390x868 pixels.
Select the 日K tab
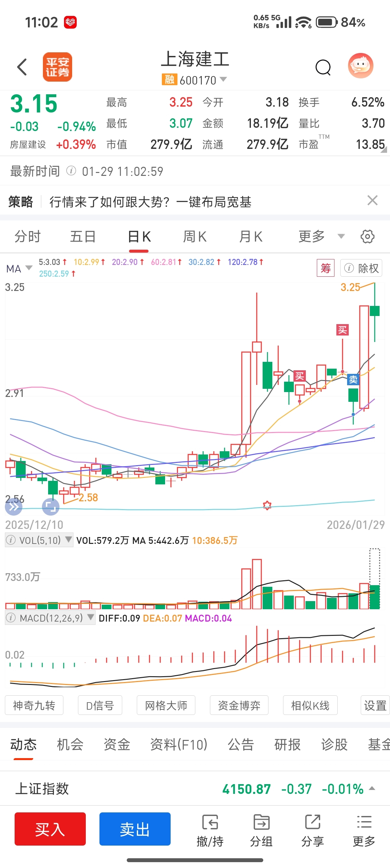coord(139,237)
